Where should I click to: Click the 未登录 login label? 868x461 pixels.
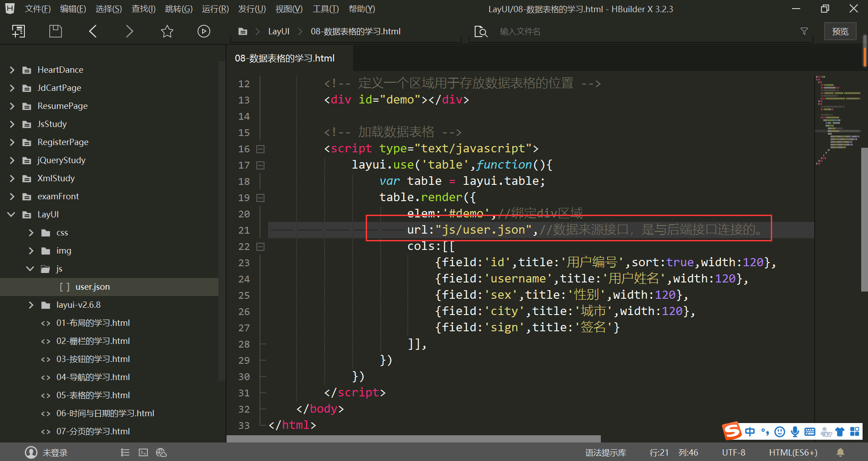point(55,452)
